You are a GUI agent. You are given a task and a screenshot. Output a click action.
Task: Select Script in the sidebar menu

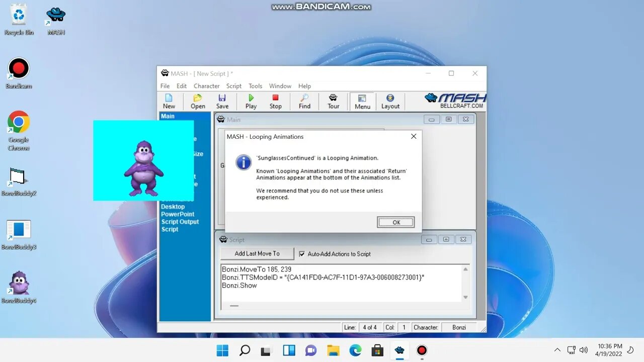coord(170,229)
